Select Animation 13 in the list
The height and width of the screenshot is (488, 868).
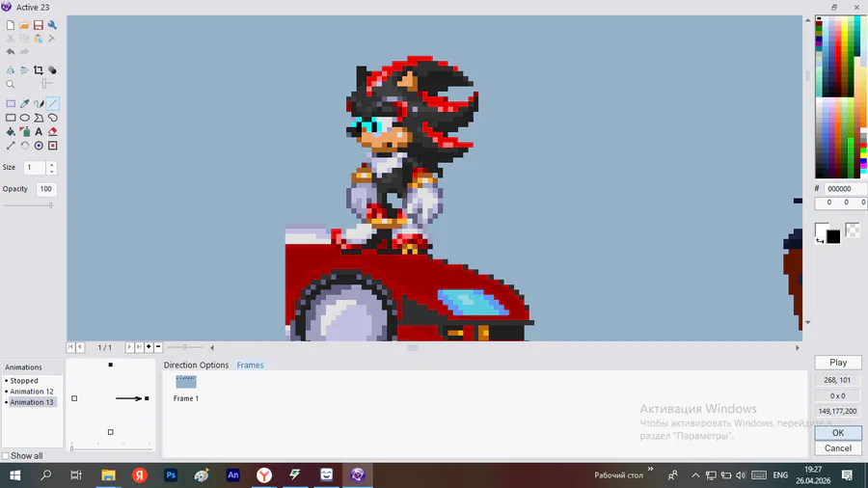click(32, 402)
